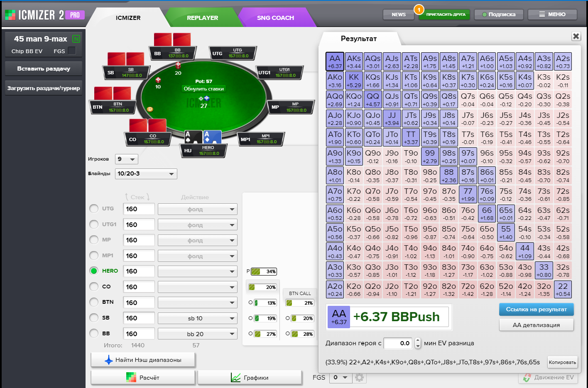Open UTG action dropdown showing фолд

(x=198, y=209)
